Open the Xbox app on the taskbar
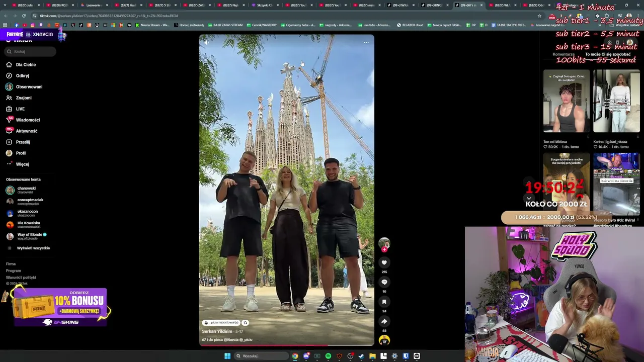The image size is (644, 362). tap(317, 356)
